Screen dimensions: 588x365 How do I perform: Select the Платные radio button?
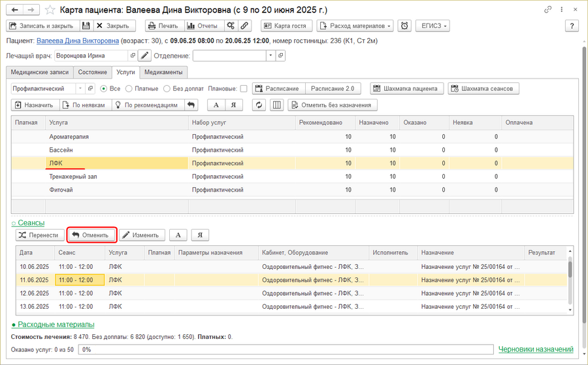[x=129, y=88]
